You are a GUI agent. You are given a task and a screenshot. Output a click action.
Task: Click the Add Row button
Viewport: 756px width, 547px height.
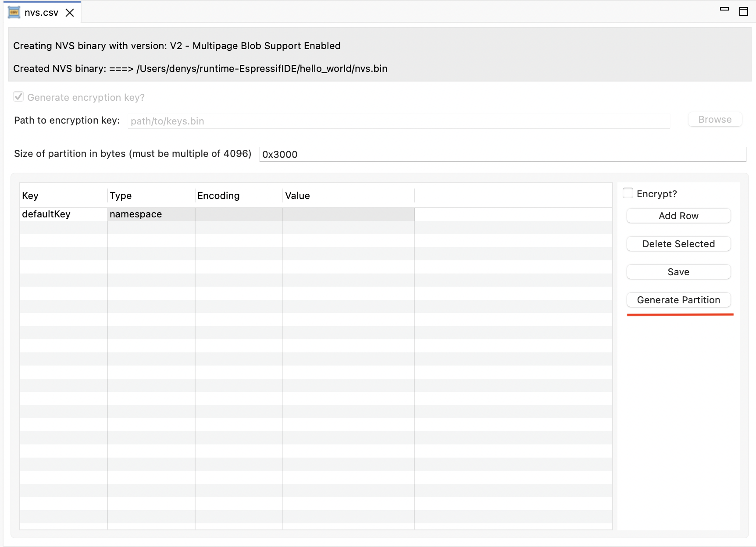[678, 216]
